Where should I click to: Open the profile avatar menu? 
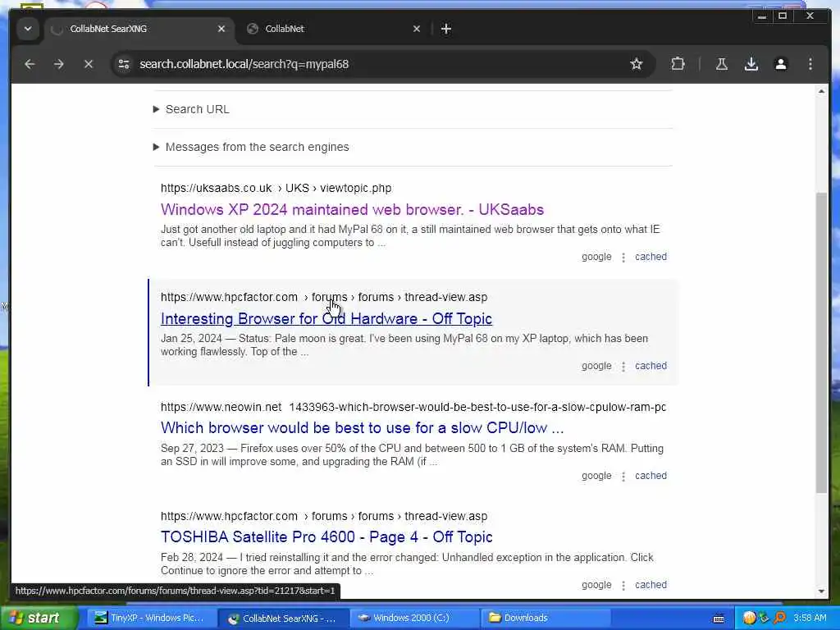pos(781,64)
